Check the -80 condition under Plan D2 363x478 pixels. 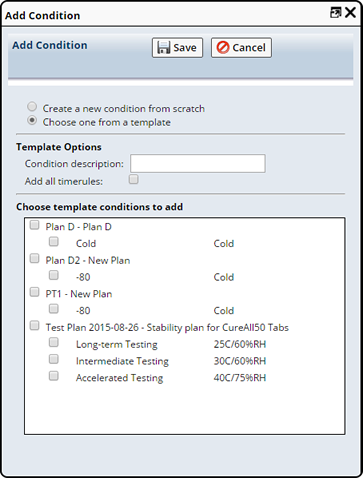54,275
